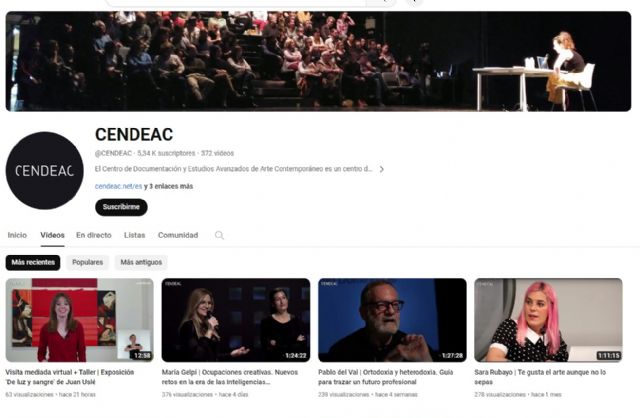Choose the Más antiguos filter chip
Image resolution: width=640 pixels, height=418 pixels.
pos(141,262)
